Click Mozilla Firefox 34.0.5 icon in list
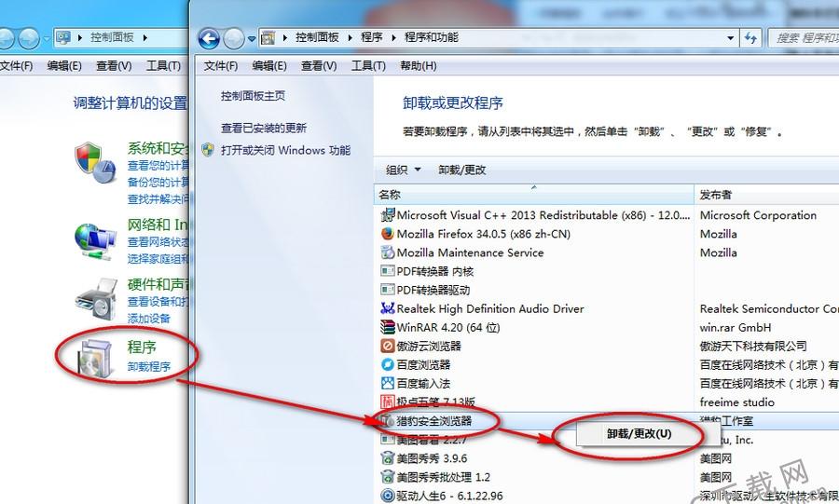The image size is (839, 504). (x=388, y=234)
